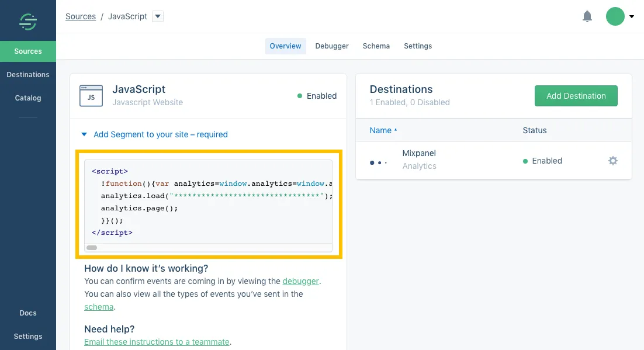The image size is (644, 350).
Task: Click the Mixpanel logo dots
Action: [x=378, y=162]
